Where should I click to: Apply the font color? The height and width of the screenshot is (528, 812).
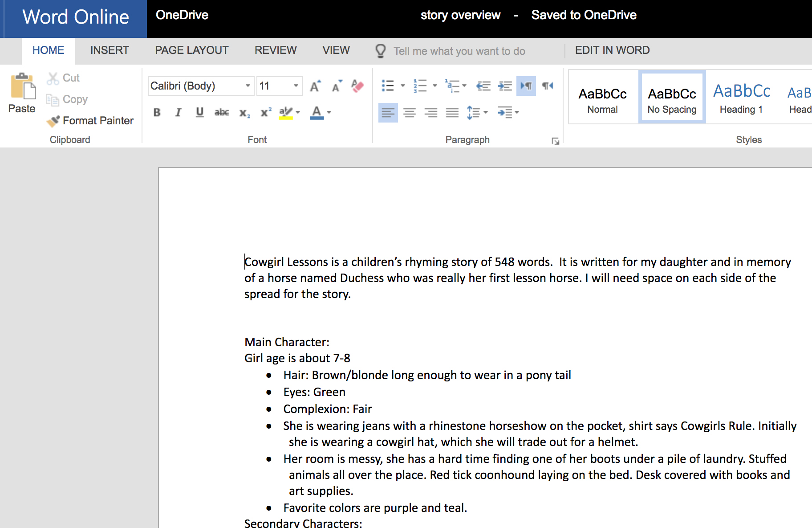coord(317,112)
